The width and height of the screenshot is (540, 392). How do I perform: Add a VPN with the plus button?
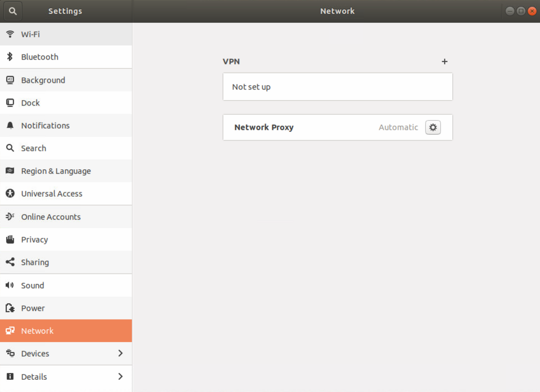coord(444,62)
